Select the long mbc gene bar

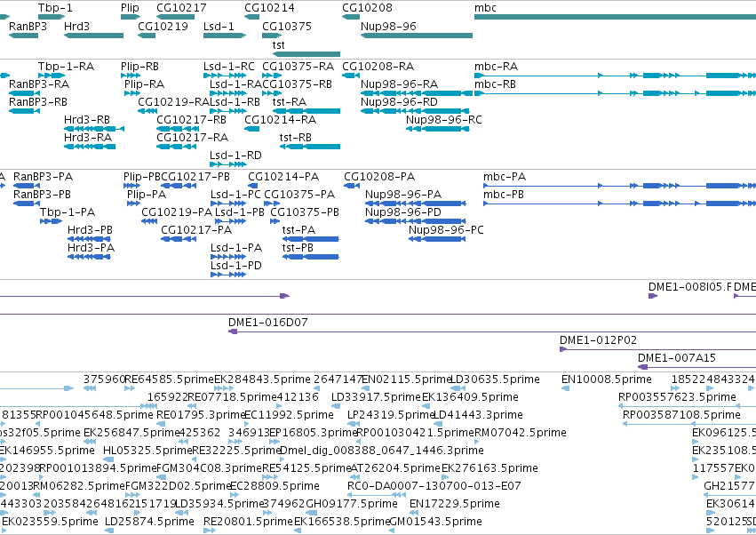(x=616, y=17)
